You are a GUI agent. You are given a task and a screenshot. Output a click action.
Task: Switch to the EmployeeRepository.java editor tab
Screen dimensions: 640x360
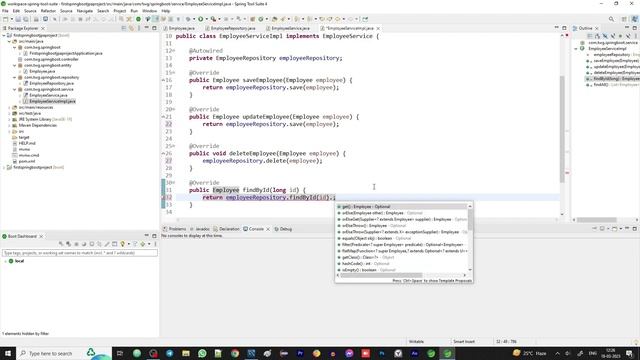tap(230, 28)
